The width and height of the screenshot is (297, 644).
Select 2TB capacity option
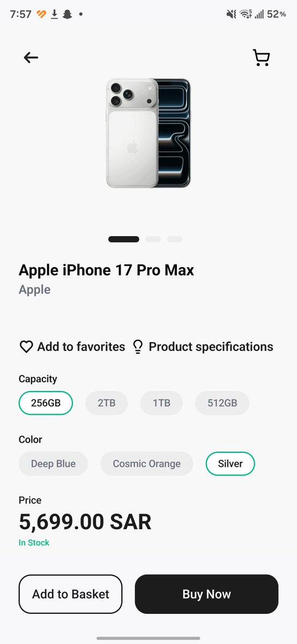click(x=106, y=403)
